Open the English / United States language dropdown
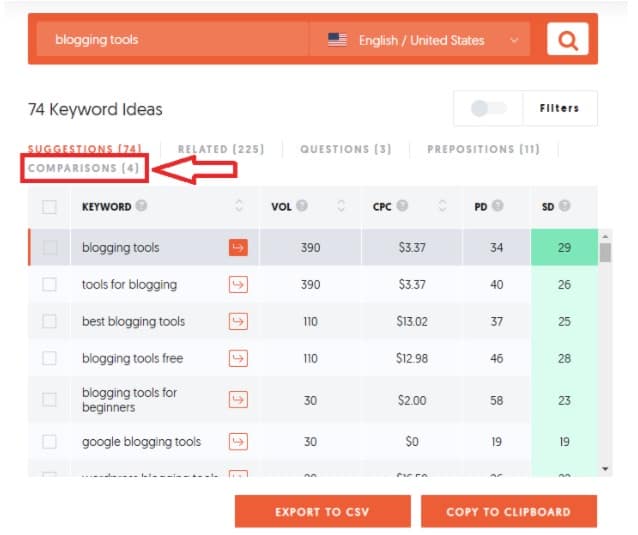The image size is (638, 535). (420, 40)
